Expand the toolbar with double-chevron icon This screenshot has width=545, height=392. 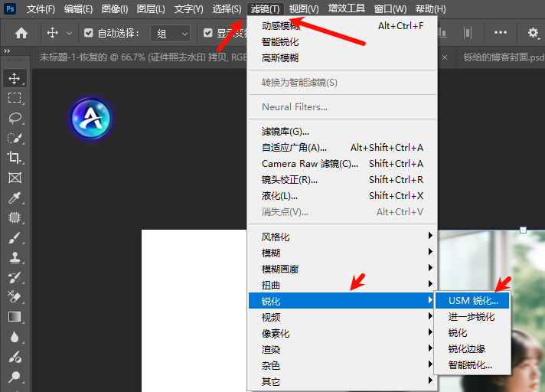tap(7, 51)
